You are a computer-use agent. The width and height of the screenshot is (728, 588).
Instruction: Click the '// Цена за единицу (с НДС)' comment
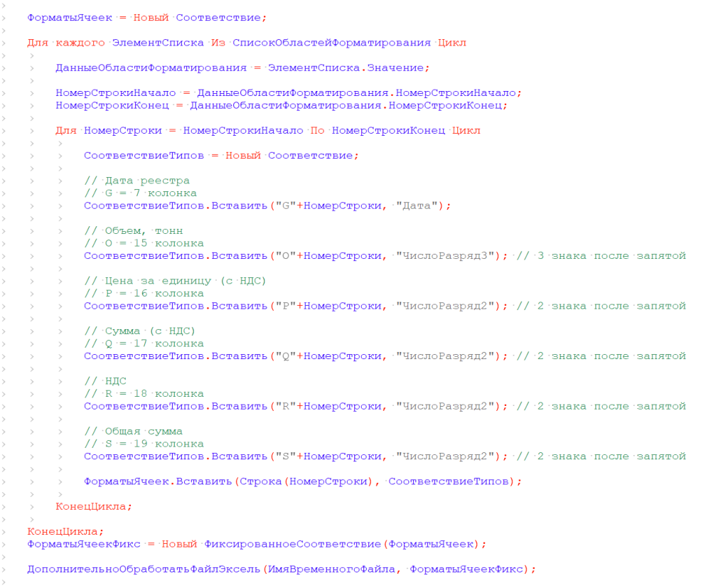point(175,281)
